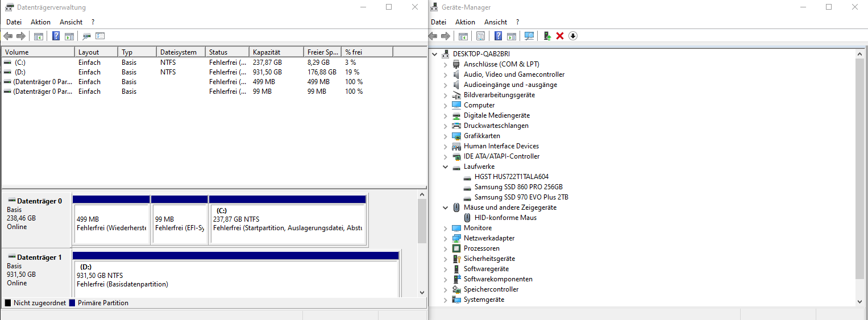Click the Prozessoren chip icon
Image resolution: width=868 pixels, height=320 pixels.
pyautogui.click(x=456, y=248)
